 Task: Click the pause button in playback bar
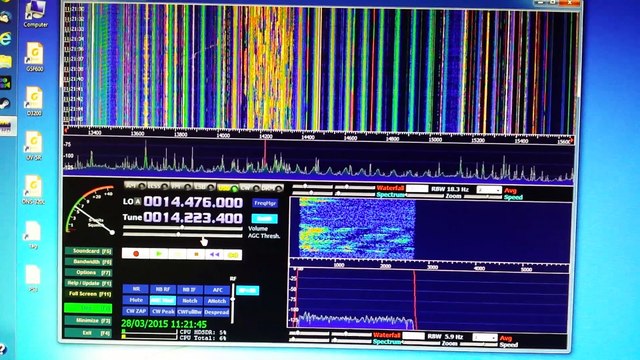coord(178,254)
